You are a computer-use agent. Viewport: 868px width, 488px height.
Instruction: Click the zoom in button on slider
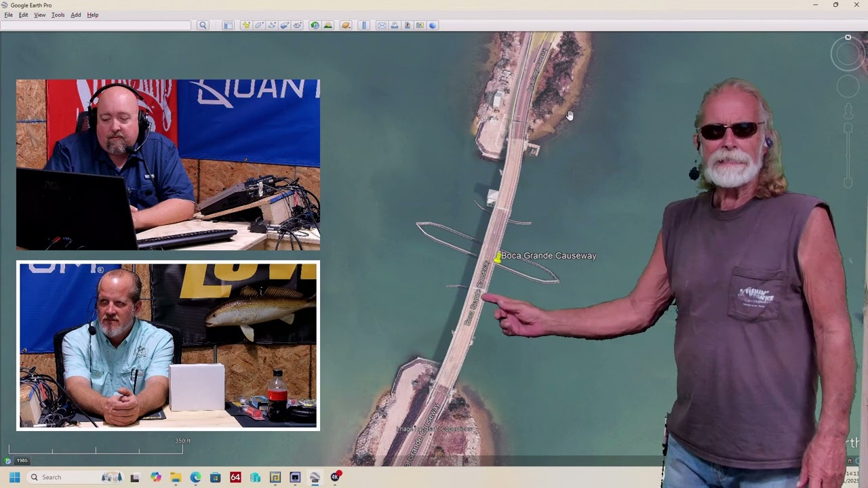coord(848,128)
